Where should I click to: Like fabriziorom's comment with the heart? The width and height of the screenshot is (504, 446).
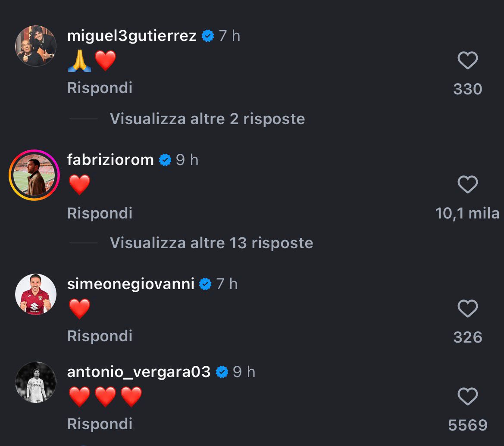click(467, 185)
